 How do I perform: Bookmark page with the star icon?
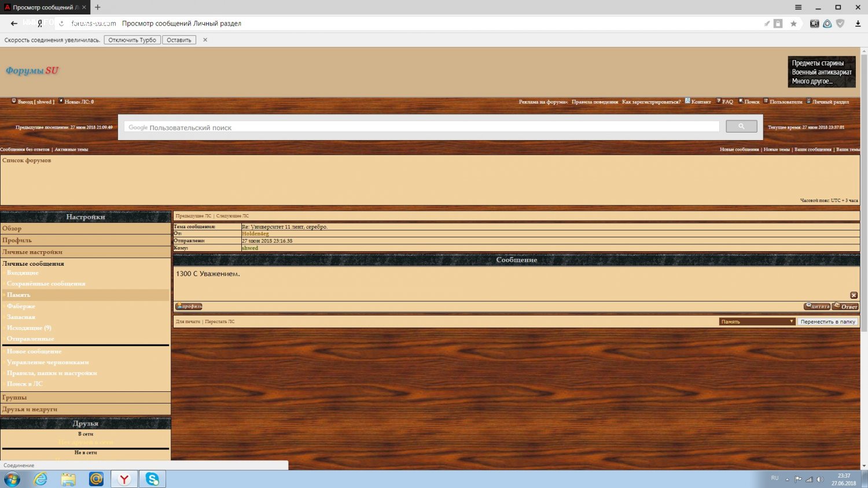[x=793, y=24]
